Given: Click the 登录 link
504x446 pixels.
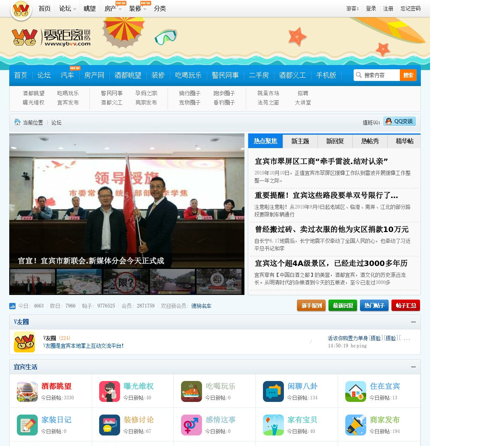Looking at the screenshot, I should [371, 8].
